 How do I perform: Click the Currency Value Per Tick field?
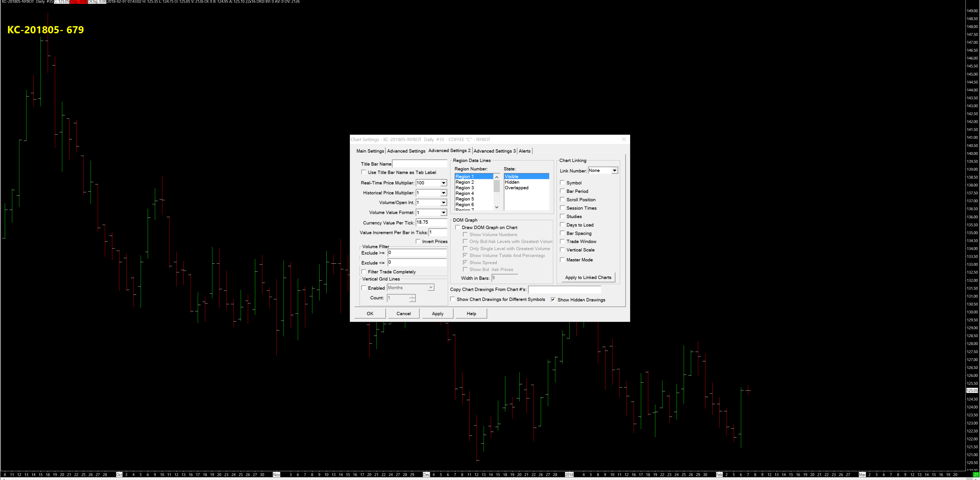(431, 222)
